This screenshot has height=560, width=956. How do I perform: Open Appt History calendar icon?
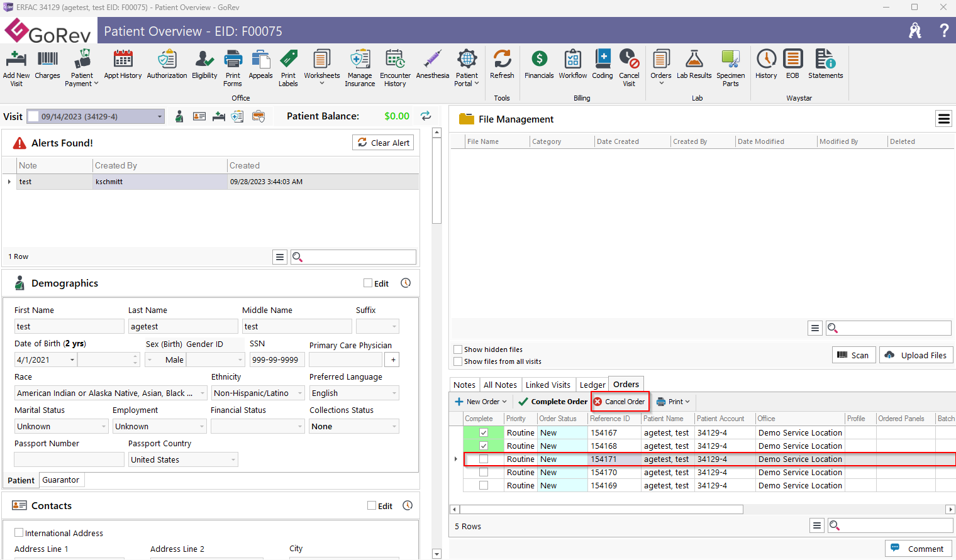(x=123, y=65)
